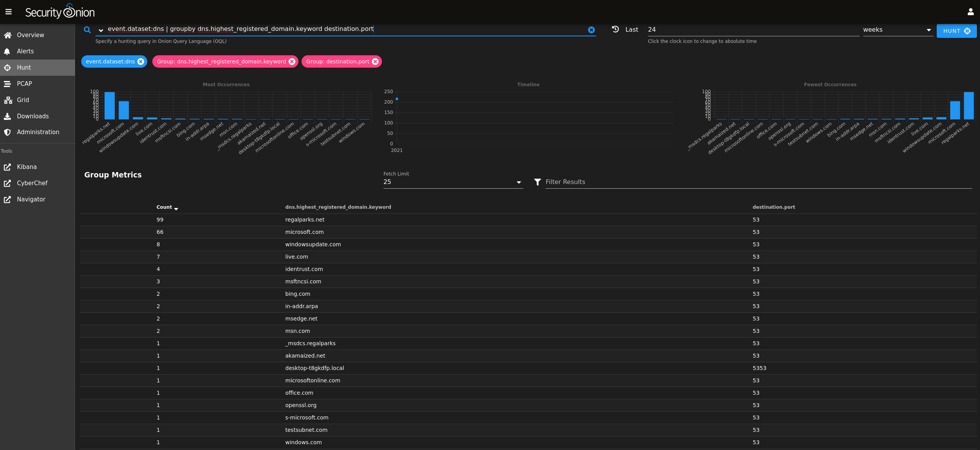This screenshot has width=980, height=450.
Task: Click the Hunt crosshair icon in sidebar
Action: click(7, 68)
